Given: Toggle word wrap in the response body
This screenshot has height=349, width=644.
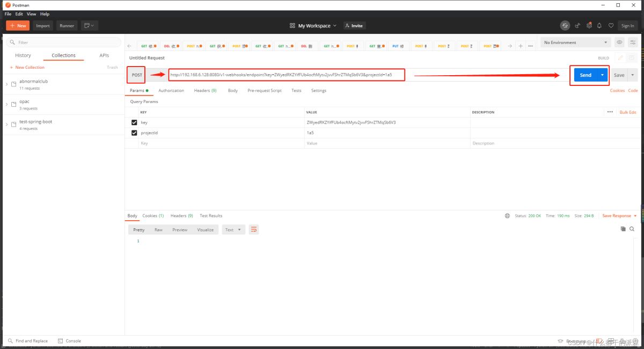Looking at the screenshot, I should coord(254,230).
